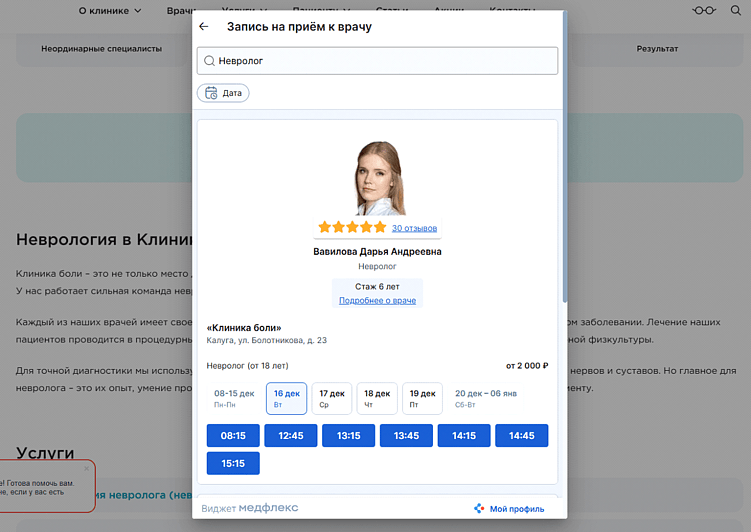
Task: Select the 19 дек date
Action: coord(422,398)
